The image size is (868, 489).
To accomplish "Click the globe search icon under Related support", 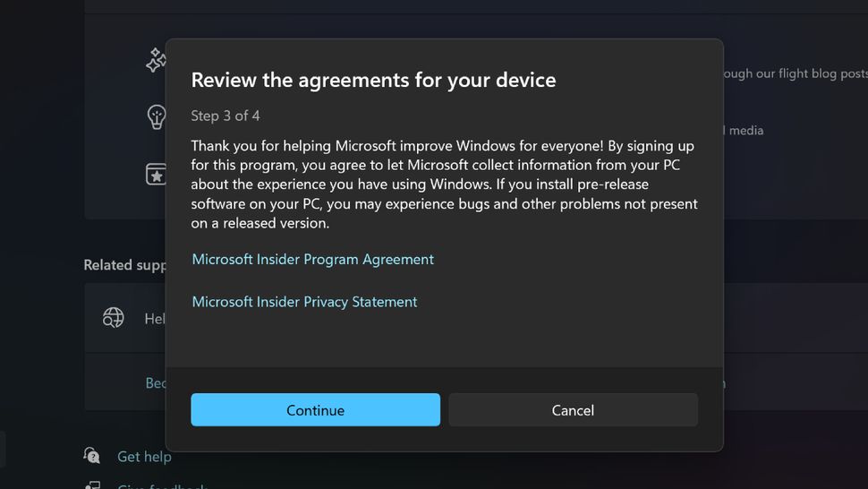I will point(114,318).
